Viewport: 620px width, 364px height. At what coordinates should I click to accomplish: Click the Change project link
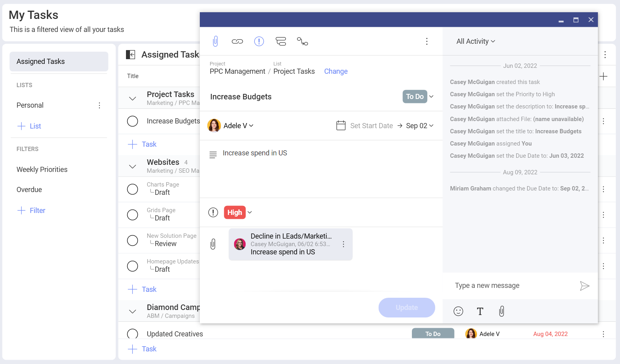point(336,71)
